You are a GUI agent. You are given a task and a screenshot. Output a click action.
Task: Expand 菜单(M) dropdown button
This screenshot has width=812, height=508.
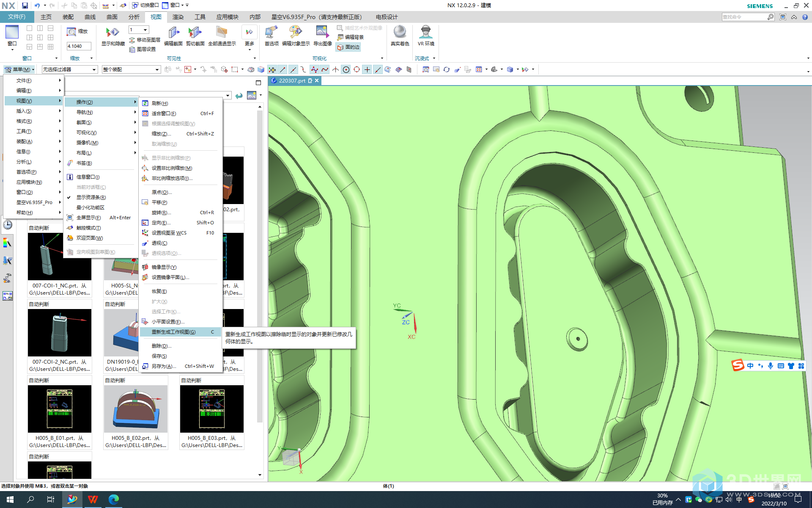coord(19,69)
